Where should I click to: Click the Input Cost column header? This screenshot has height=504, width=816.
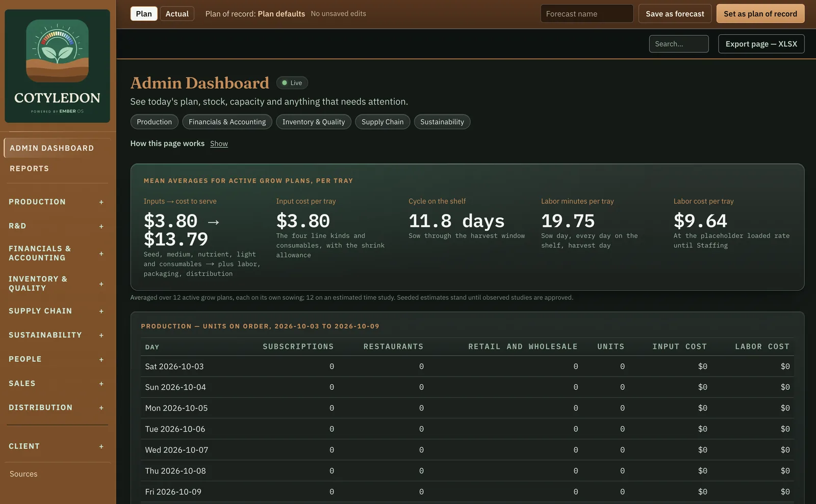[680, 347]
